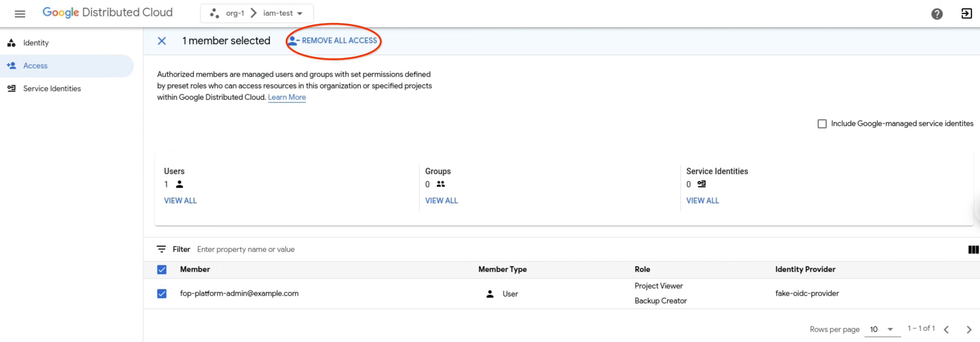Open the iam-test project dropdown

tap(283, 13)
